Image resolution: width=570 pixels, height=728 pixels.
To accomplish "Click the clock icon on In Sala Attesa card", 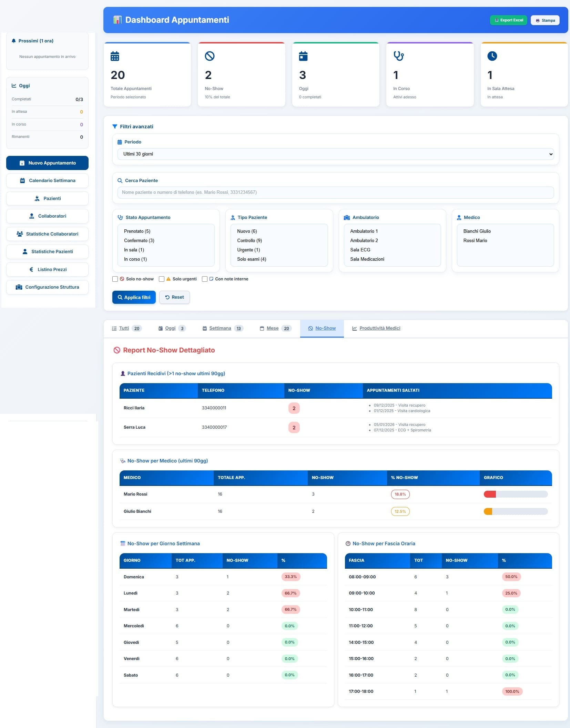I will point(492,56).
